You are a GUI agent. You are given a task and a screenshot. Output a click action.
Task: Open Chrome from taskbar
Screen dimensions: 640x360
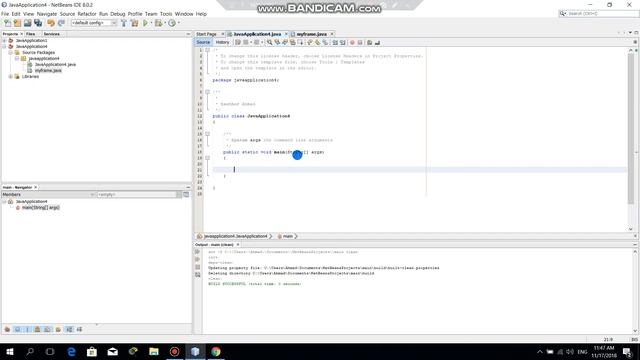(216, 351)
